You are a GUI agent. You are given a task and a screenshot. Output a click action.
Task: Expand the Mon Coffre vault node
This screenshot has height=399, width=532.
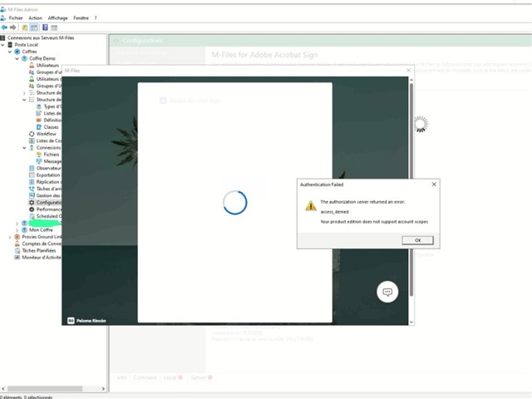coord(17,230)
